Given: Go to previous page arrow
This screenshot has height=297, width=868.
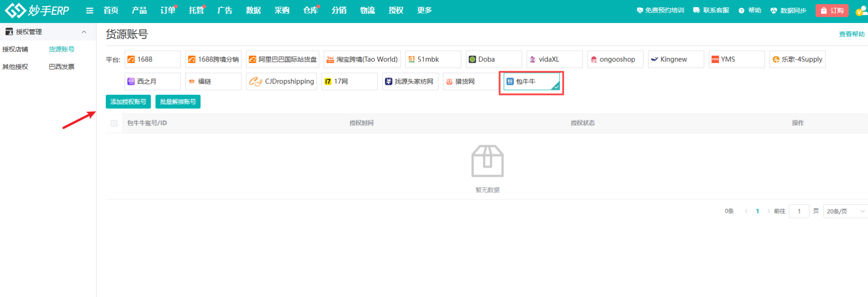Looking at the screenshot, I should (x=746, y=211).
